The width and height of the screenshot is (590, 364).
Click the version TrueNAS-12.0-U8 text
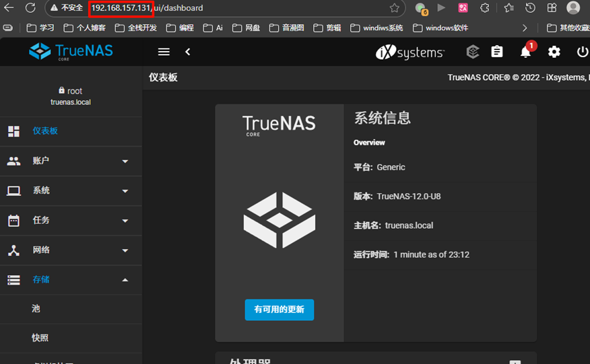(x=409, y=196)
